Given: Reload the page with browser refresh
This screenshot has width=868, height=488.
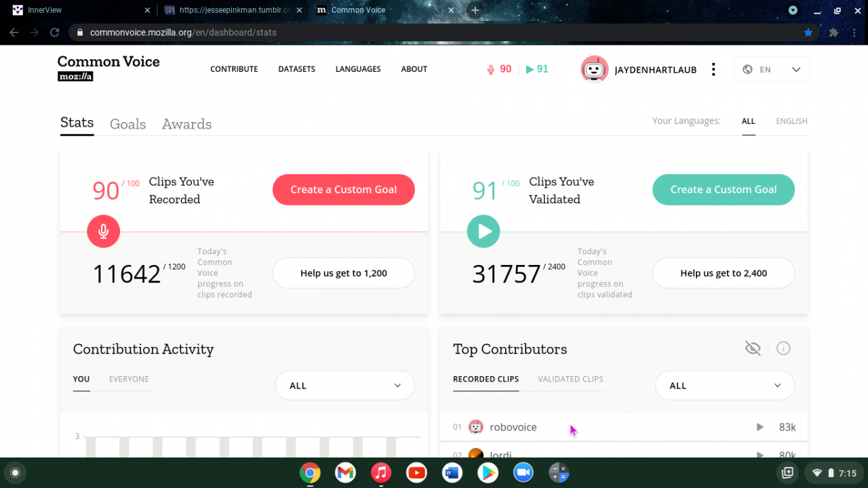Looking at the screenshot, I should [55, 32].
